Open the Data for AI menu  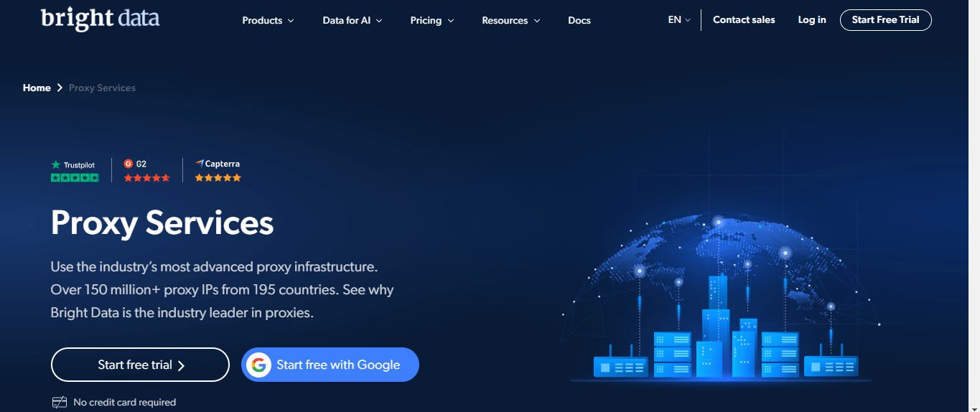click(353, 20)
